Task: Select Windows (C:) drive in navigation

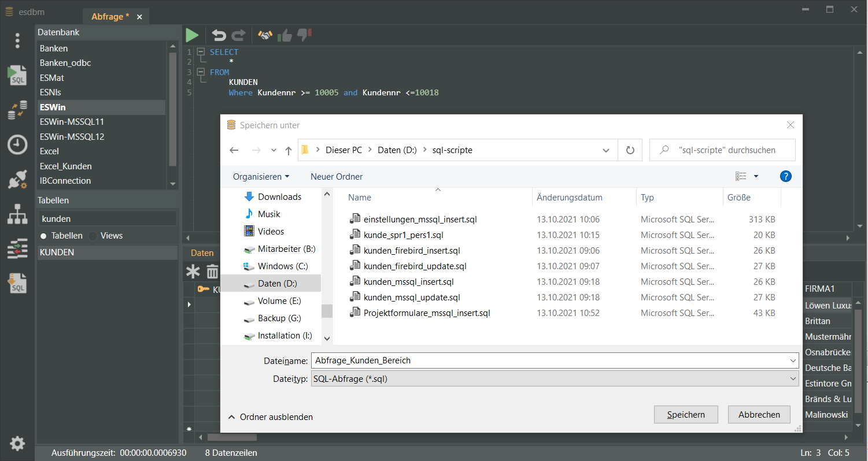Action: click(x=283, y=266)
